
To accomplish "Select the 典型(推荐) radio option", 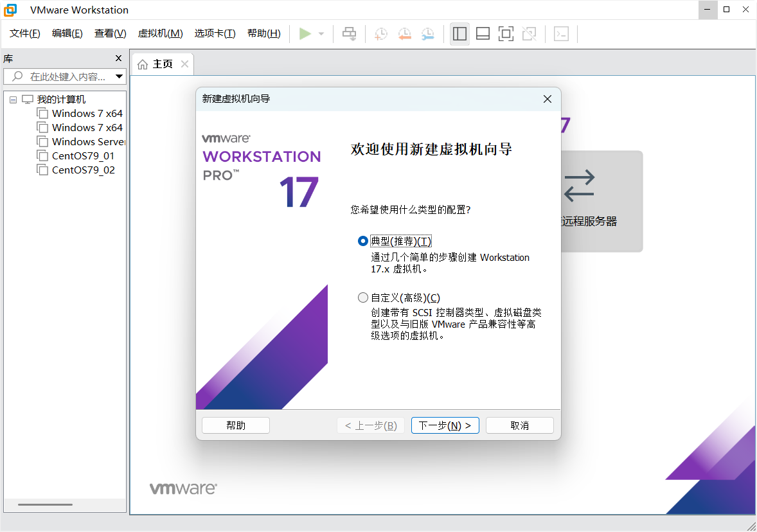I will point(362,241).
